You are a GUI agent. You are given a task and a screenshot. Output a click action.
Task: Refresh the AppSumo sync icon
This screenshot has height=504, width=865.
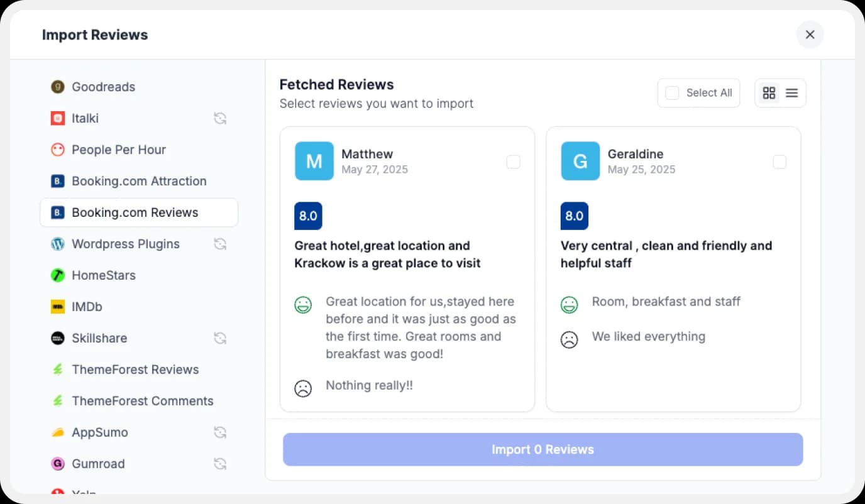[220, 432]
